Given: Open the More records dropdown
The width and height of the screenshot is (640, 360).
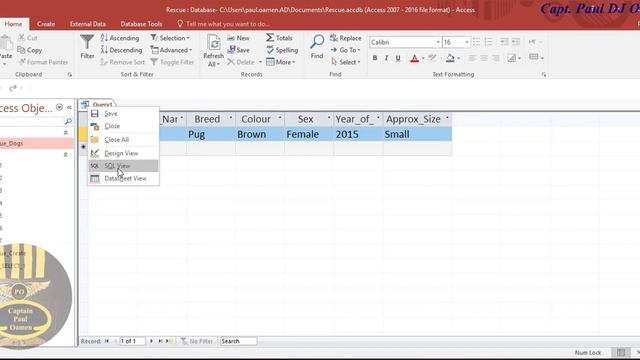Looking at the screenshot, I should click(281, 62).
